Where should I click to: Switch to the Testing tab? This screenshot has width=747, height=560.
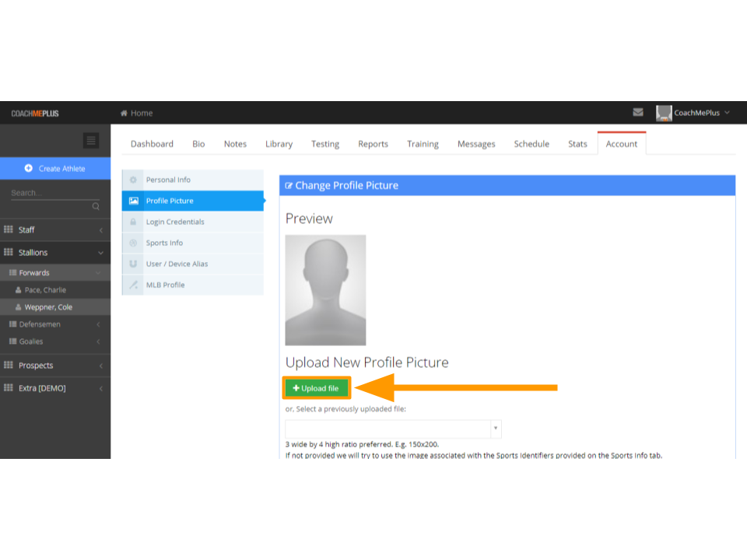tap(325, 144)
